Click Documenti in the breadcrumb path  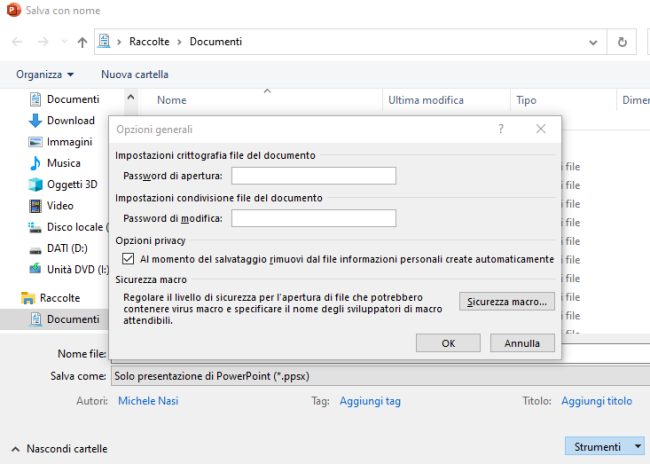coord(216,42)
